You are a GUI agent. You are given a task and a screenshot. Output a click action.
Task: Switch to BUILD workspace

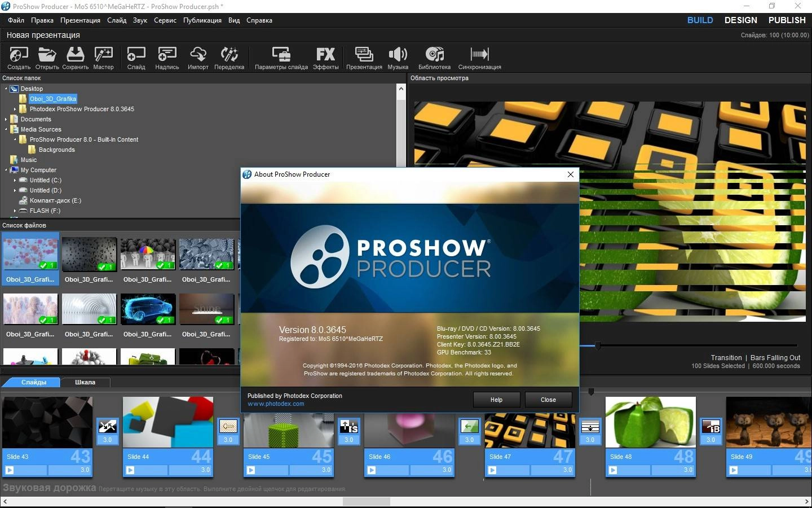[700, 20]
